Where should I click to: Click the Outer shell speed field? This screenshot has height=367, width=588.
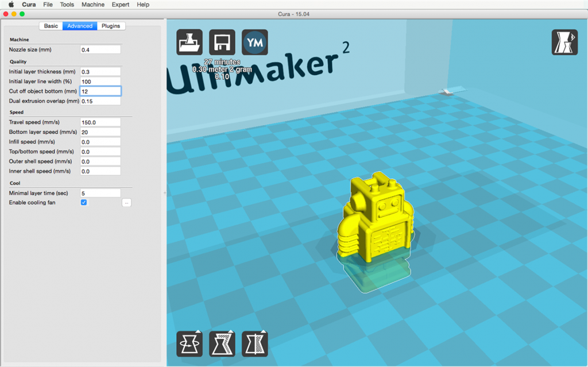pyautogui.click(x=100, y=161)
